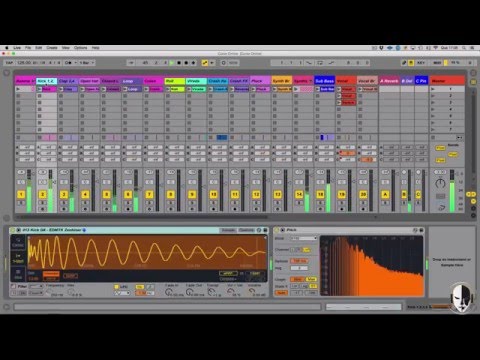Viewport: 480px width, 360px height.
Task: Toggle the browser show/hide icon
Action: [x=6, y=73]
